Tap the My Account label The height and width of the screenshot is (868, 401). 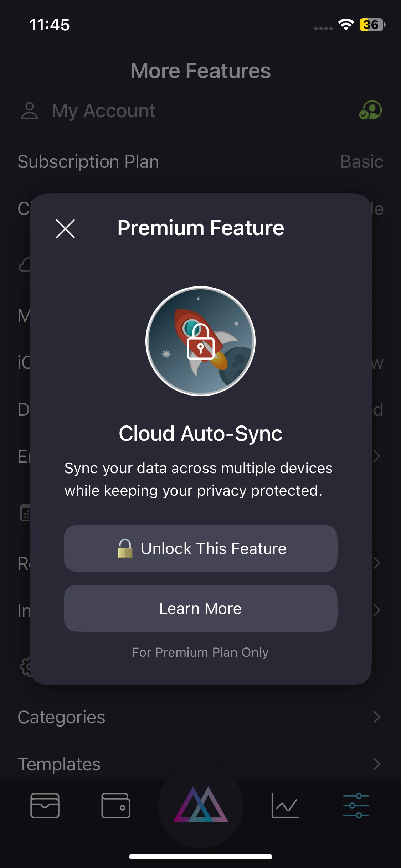tap(103, 110)
